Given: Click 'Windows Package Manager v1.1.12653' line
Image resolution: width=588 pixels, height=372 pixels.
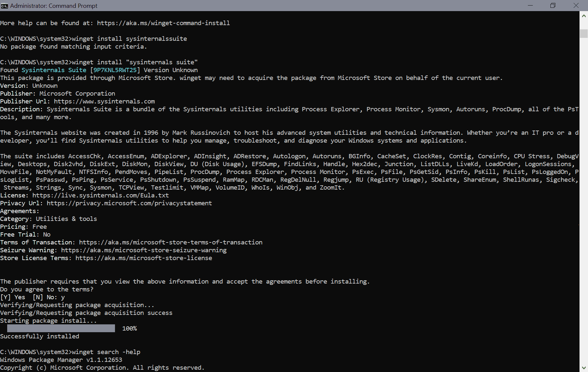Looking at the screenshot, I should pyautogui.click(x=61, y=360).
